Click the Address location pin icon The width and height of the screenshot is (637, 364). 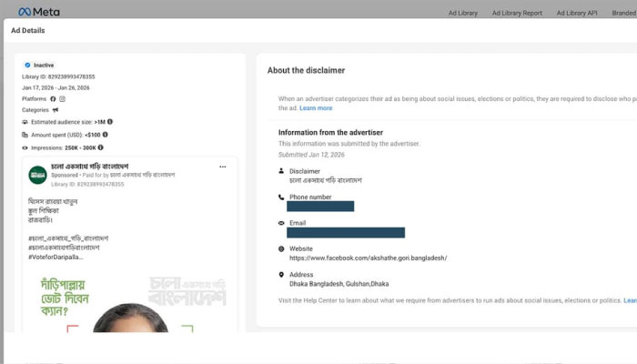[281, 275]
